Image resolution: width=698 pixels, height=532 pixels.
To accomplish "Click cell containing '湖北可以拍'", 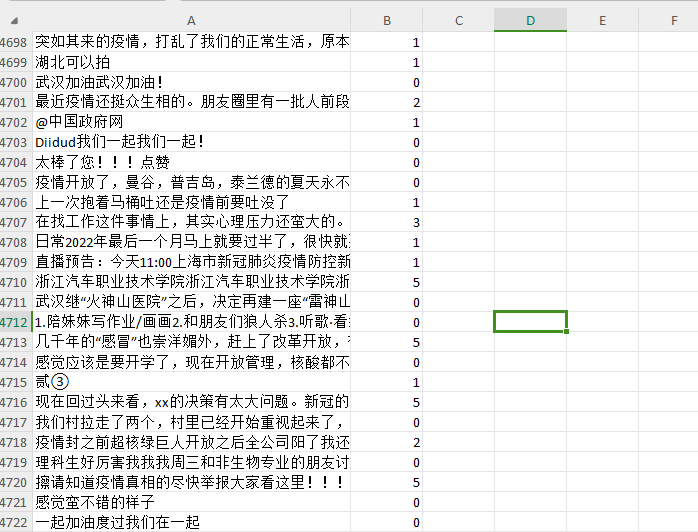I will pyautogui.click(x=191, y=62).
